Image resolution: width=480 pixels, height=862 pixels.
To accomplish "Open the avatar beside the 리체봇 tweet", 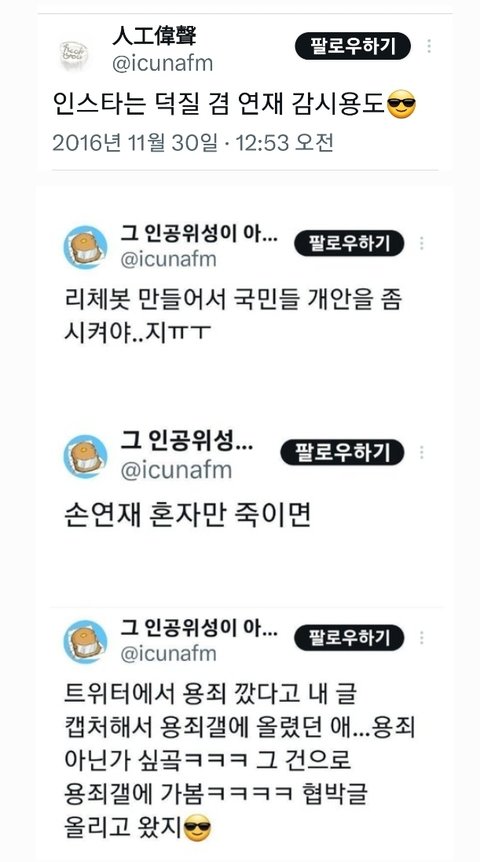I will pos(85,247).
